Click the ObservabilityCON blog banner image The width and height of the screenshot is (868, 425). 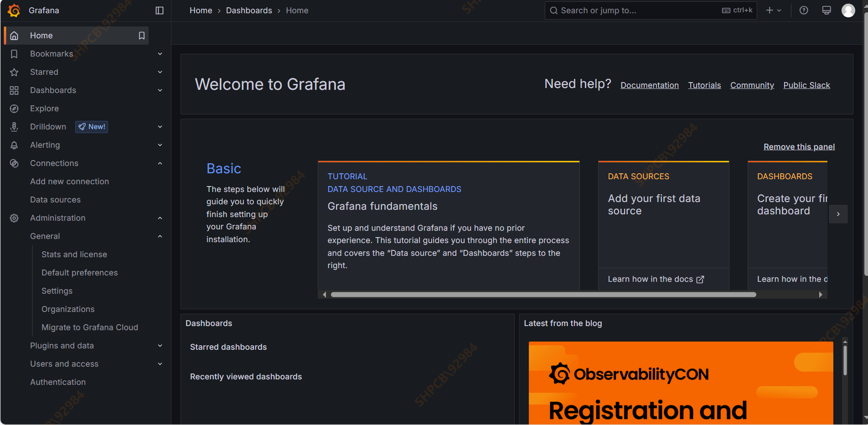tap(681, 383)
